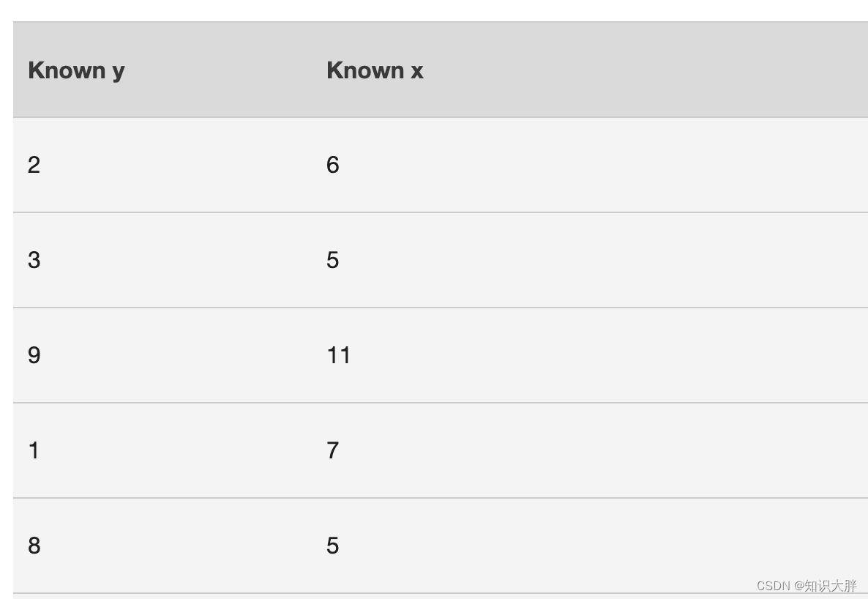This screenshot has width=868, height=599.
Task: Click the empty cell right of value 6
Action: point(603,165)
